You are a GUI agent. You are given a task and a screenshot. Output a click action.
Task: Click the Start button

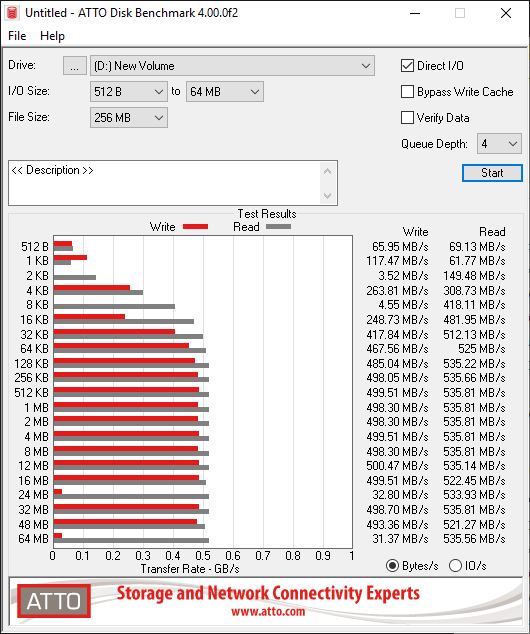pos(492,173)
